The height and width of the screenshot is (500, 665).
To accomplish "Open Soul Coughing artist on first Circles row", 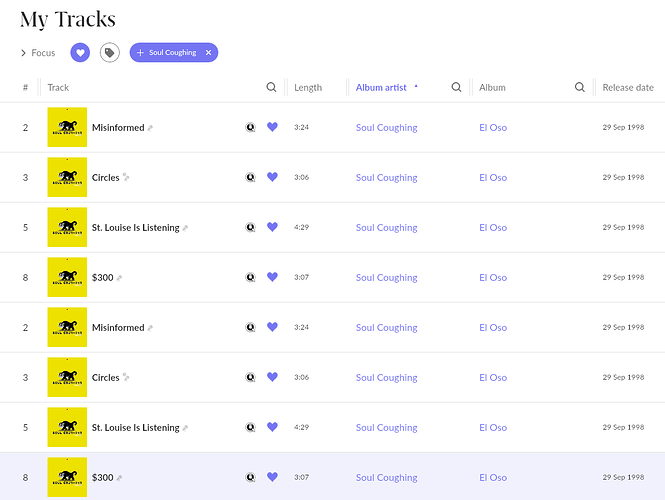I will tap(386, 178).
